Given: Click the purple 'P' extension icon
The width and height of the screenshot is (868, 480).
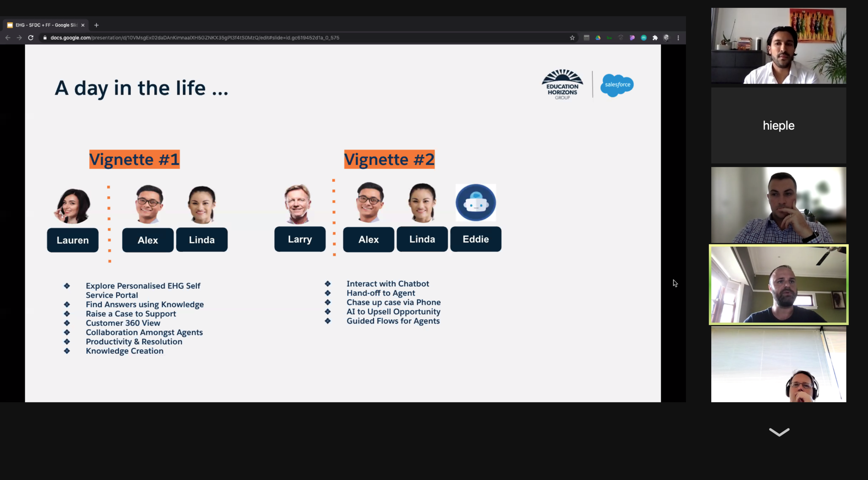Looking at the screenshot, I should (x=632, y=38).
